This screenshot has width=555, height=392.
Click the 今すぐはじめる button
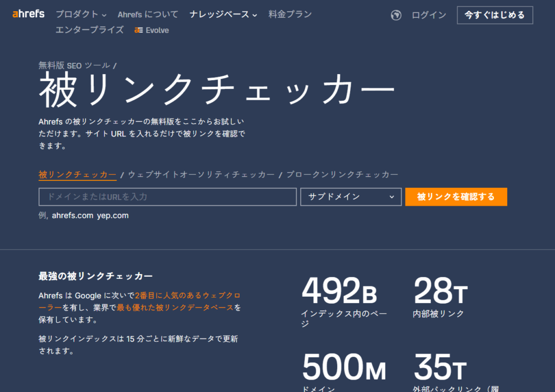coord(495,15)
